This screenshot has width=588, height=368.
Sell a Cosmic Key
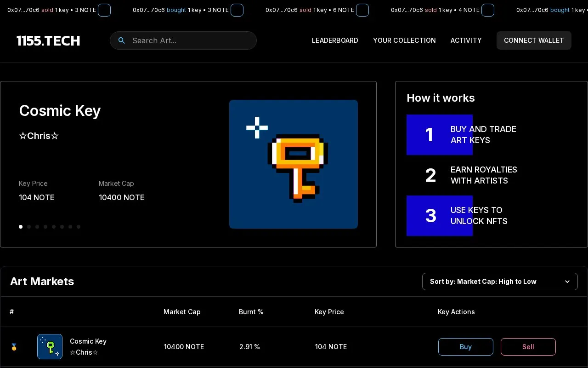point(528,347)
